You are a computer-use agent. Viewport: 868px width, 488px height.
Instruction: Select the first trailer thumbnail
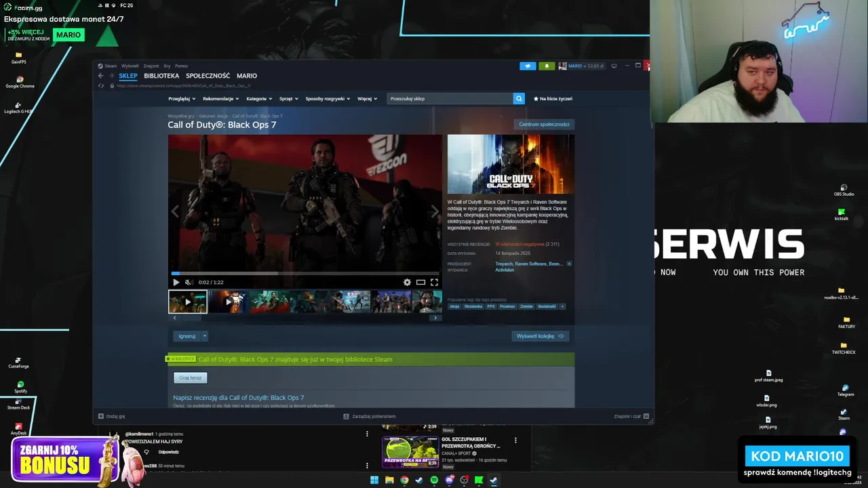pos(188,302)
